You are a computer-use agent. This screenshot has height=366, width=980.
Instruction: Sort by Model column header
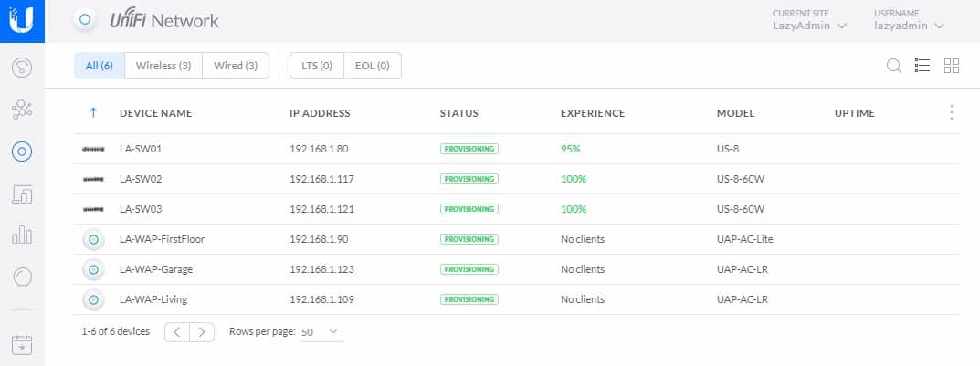pyautogui.click(x=735, y=113)
